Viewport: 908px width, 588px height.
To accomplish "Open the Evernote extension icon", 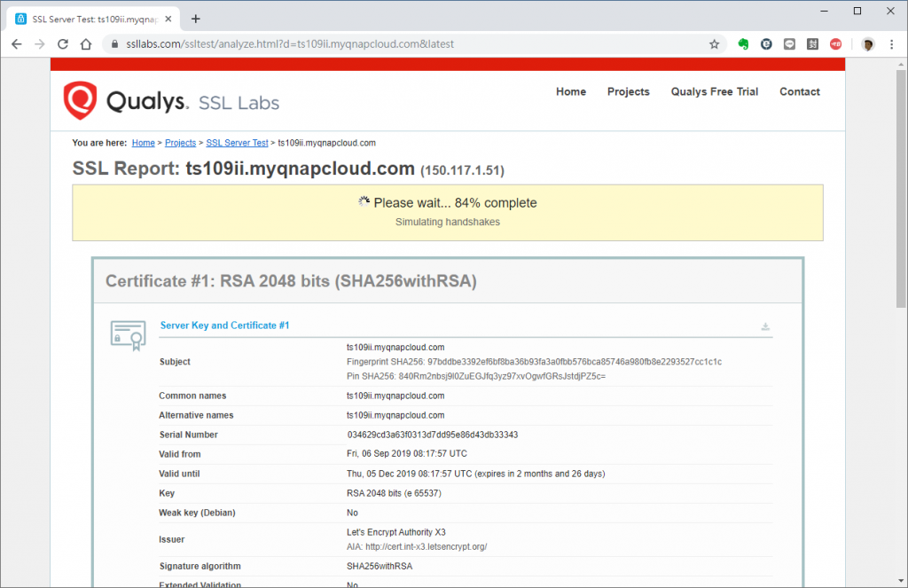I will (x=743, y=44).
